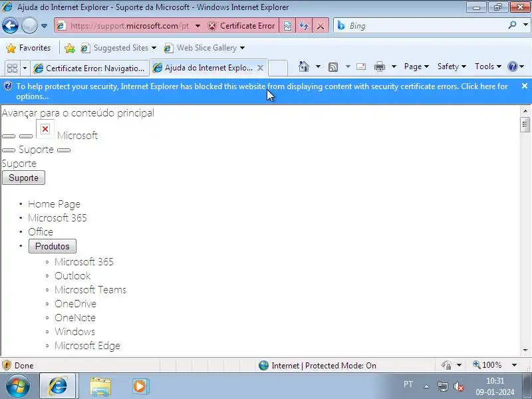Expand the Feeds dropdown arrow

348,66
